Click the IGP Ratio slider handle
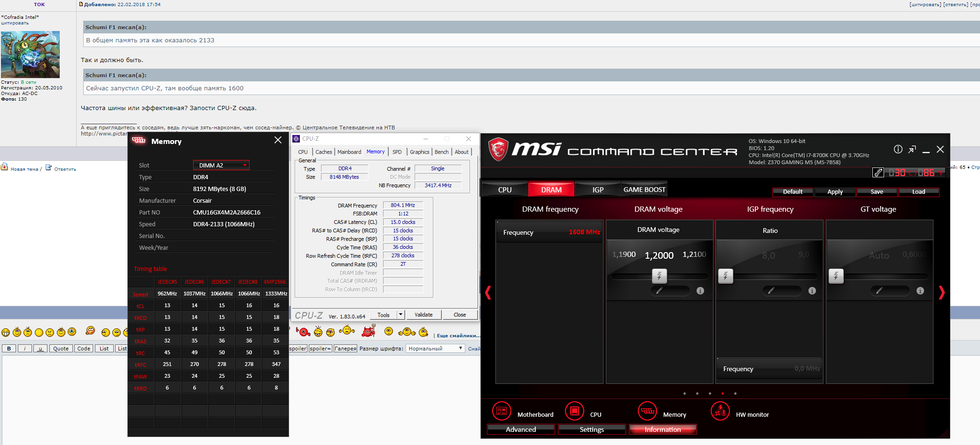The width and height of the screenshot is (980, 445). pyautogui.click(x=725, y=276)
